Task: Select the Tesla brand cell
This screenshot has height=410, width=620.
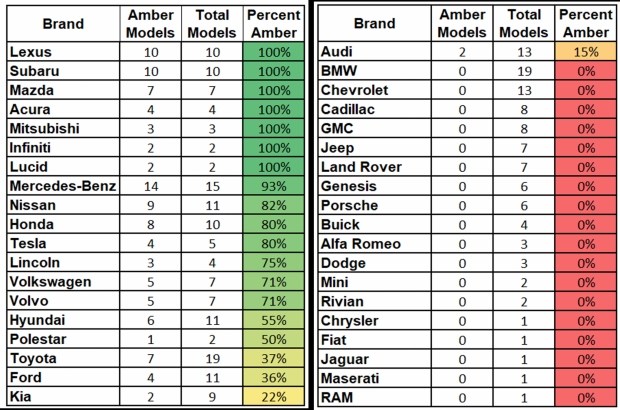Action: (x=62, y=243)
